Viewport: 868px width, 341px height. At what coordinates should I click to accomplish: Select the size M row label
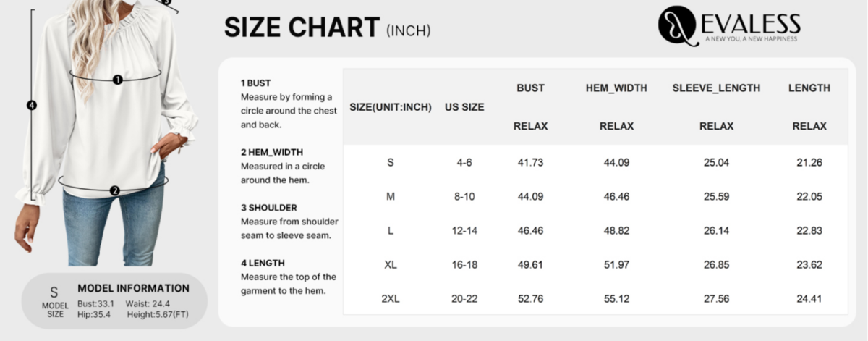(391, 196)
